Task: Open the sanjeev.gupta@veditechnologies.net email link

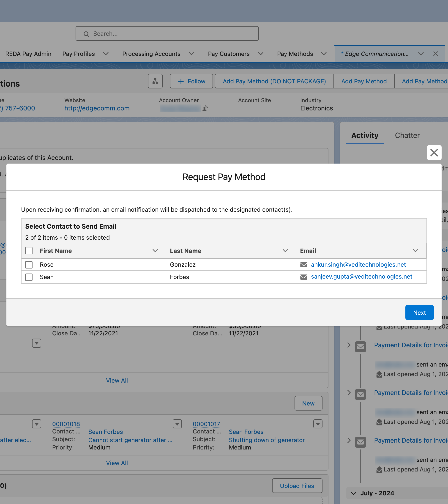Action: (x=361, y=277)
